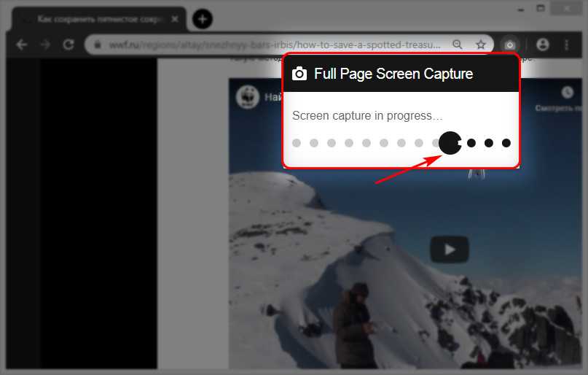This screenshot has height=375, width=588.
Task: Reload the current page
Action: [x=68, y=45]
